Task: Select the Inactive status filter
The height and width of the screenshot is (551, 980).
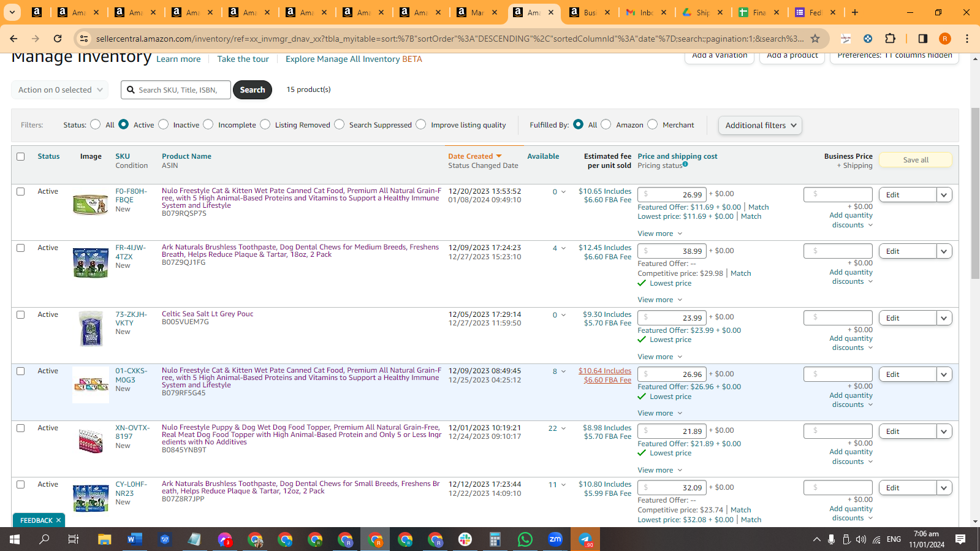Action: coord(163,124)
